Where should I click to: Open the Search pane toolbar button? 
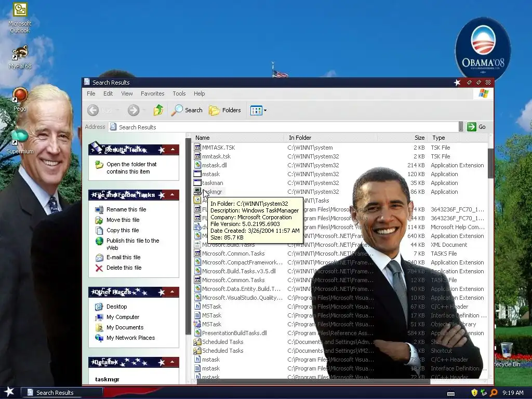coord(187,110)
